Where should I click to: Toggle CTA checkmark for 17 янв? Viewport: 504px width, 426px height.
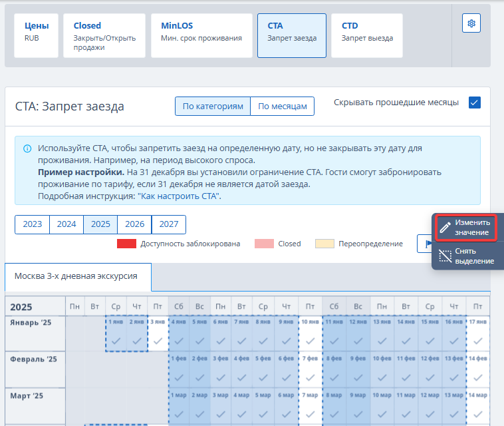pyautogui.click(x=478, y=341)
